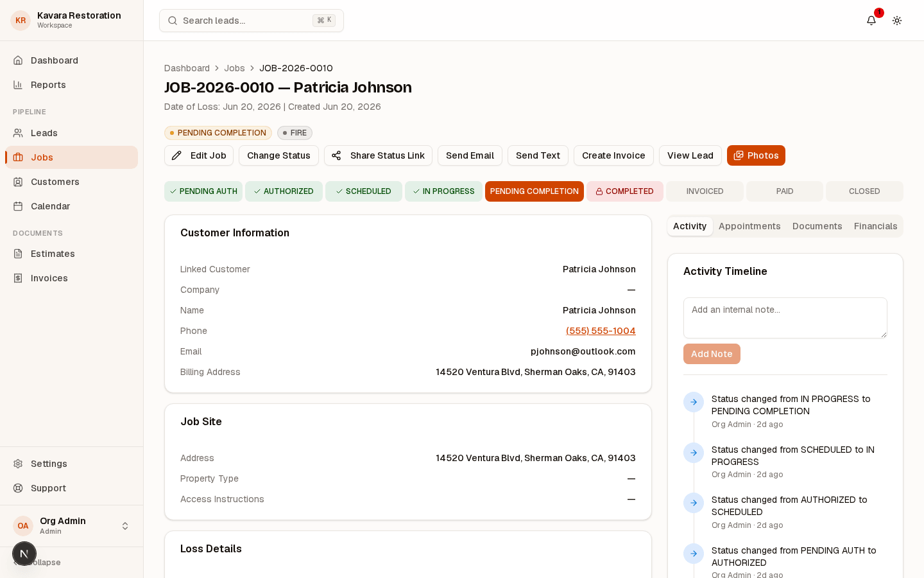The width and height of the screenshot is (924, 578).
Task: Open Calendar from the sidebar
Action: pos(71,206)
